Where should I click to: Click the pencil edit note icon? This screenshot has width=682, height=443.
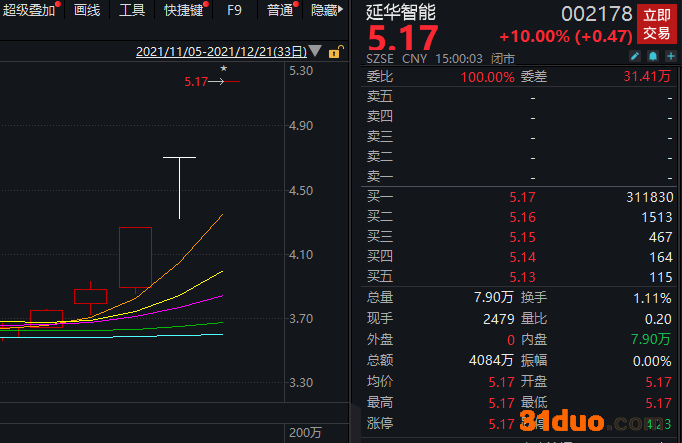pos(635,58)
